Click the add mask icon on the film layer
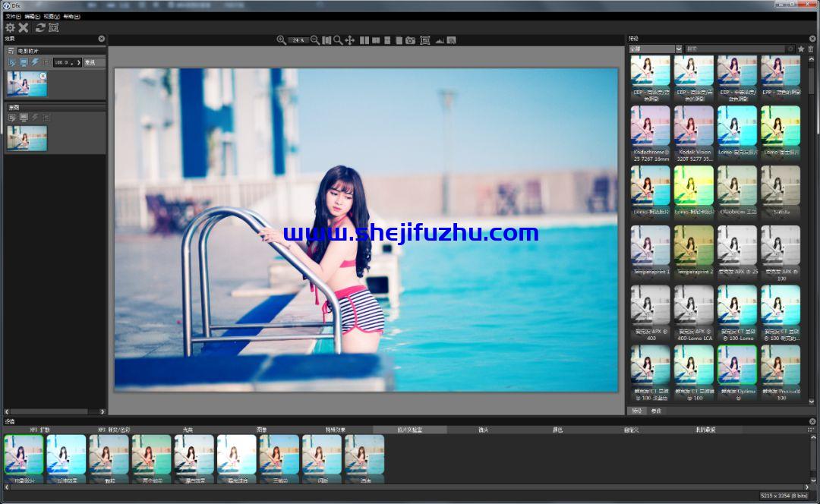The height and width of the screenshot is (504, 820). (x=12, y=62)
